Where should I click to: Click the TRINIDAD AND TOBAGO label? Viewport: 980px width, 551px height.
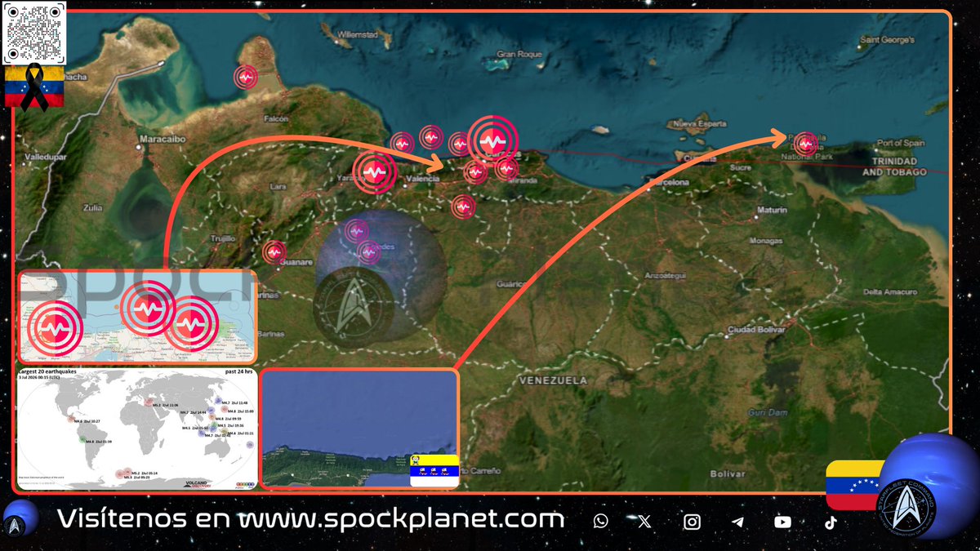pyautogui.click(x=895, y=167)
